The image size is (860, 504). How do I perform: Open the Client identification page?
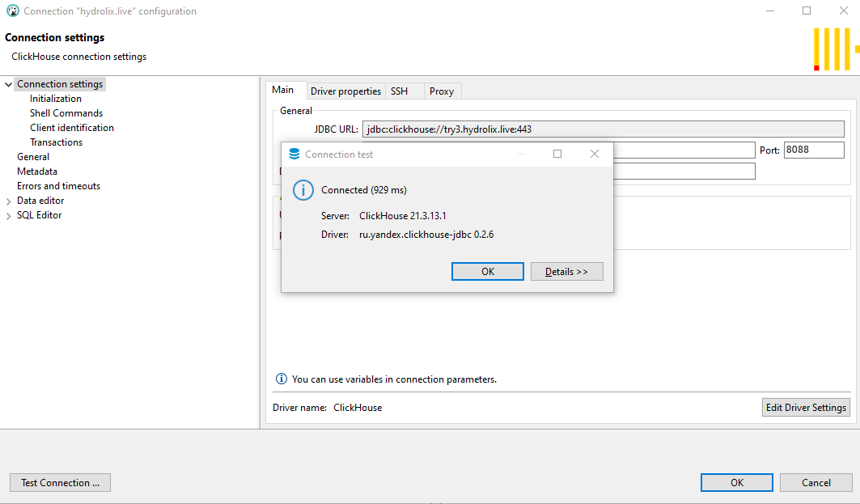[72, 128]
